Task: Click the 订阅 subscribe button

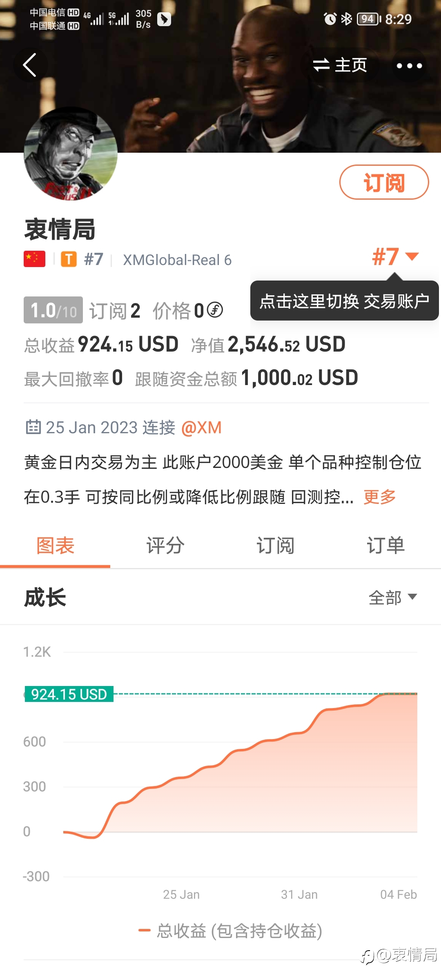Action: tap(384, 182)
